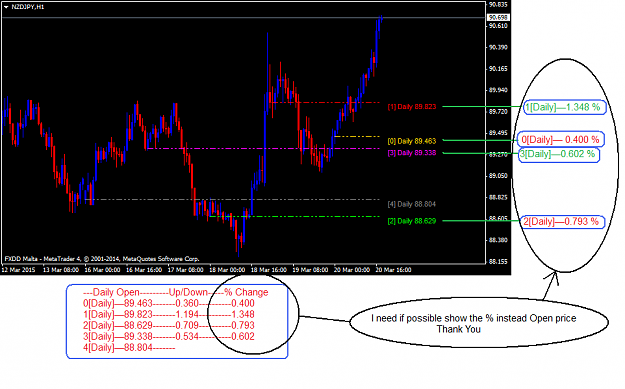The height and width of the screenshot is (389, 625).
Task: Pick the 89.050 price scale label
Action: click(498, 176)
